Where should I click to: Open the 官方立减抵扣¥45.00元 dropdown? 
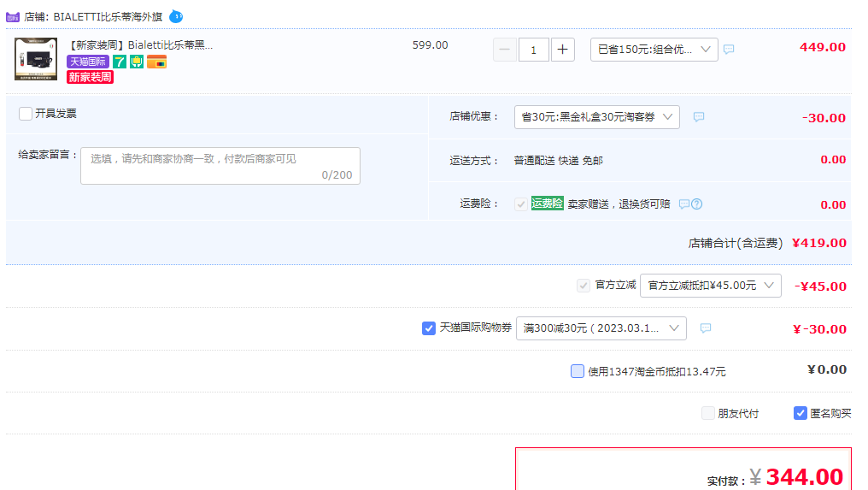(x=711, y=286)
